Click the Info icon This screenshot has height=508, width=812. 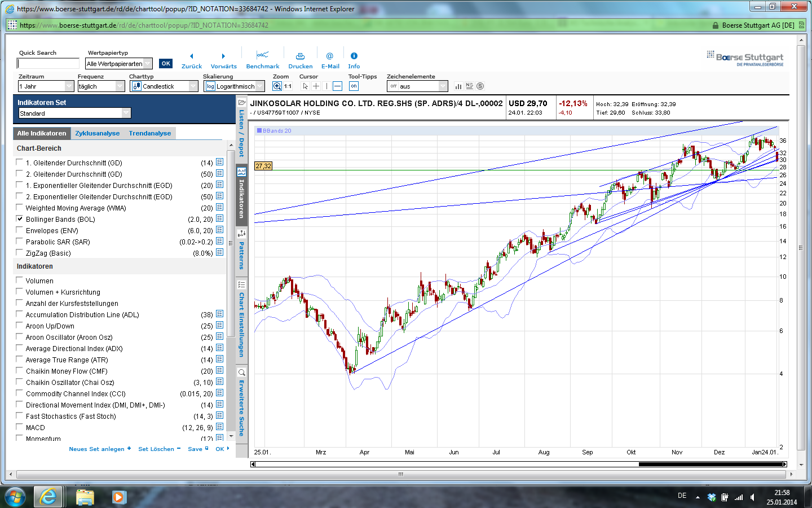[354, 56]
